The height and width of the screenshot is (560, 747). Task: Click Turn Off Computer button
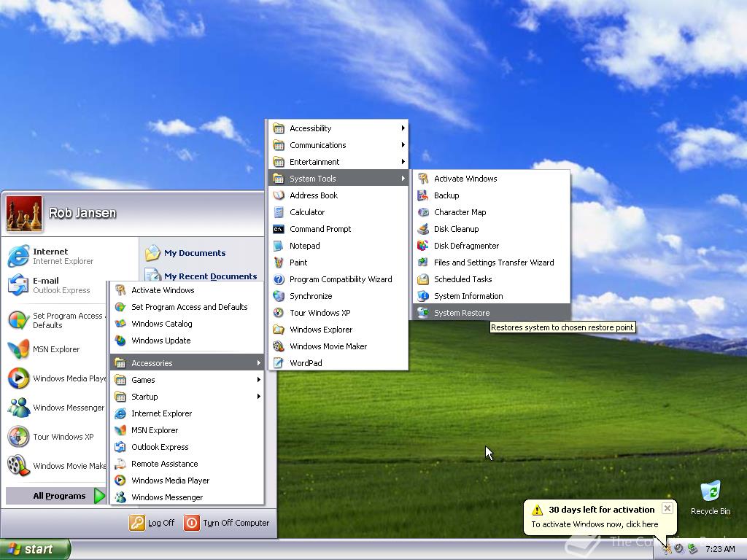click(x=227, y=522)
